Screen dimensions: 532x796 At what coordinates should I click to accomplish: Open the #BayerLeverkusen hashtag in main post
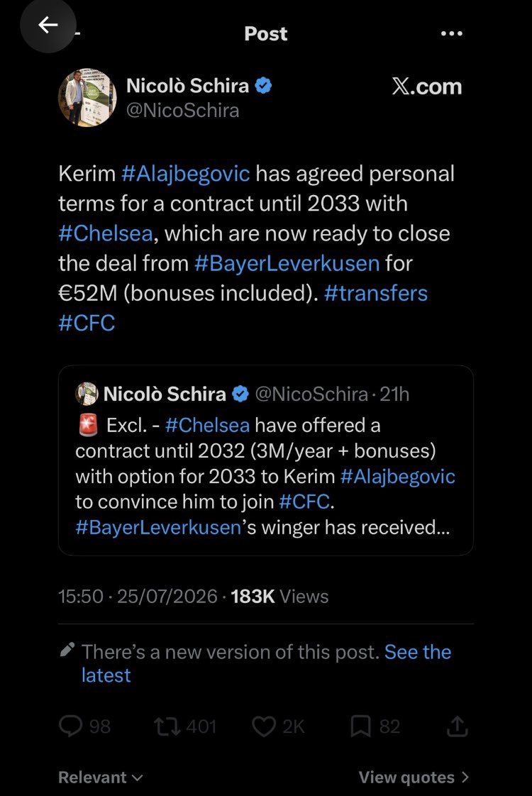pos(287,263)
